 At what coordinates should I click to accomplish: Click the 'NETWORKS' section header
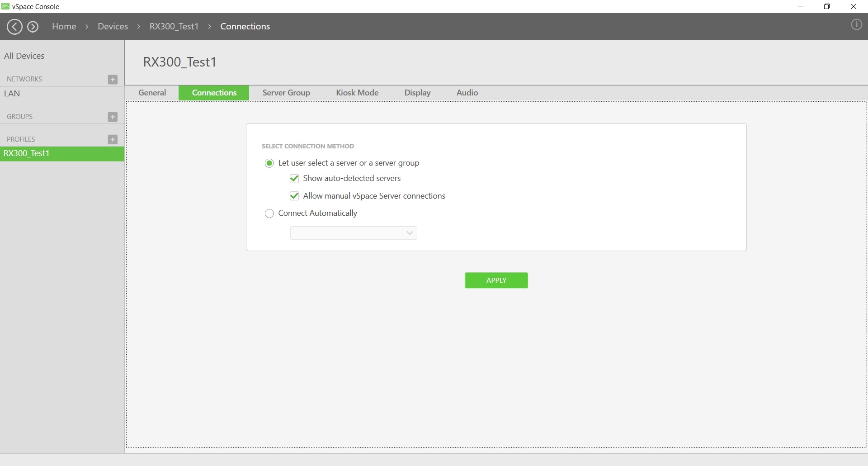pos(24,79)
